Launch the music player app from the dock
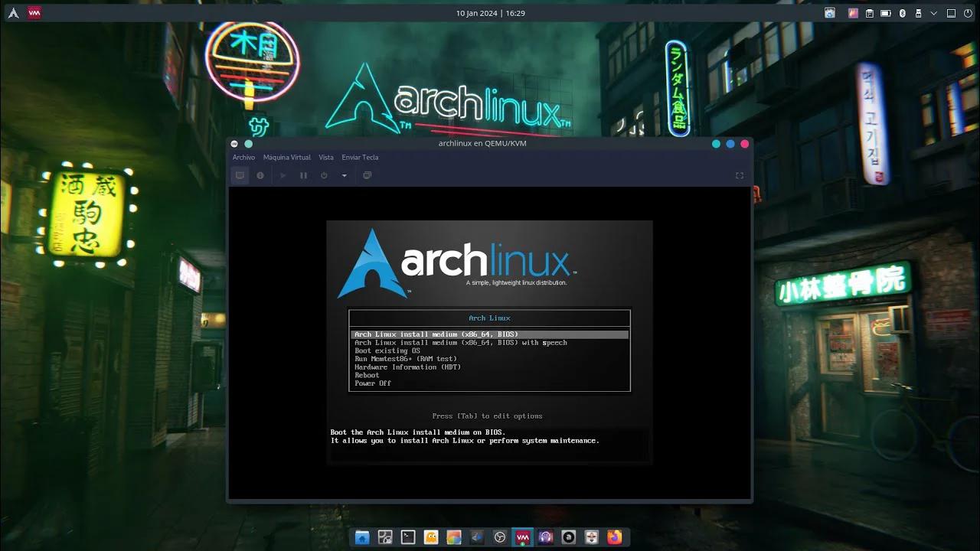Viewport: 980px width, 551px height. point(545,537)
